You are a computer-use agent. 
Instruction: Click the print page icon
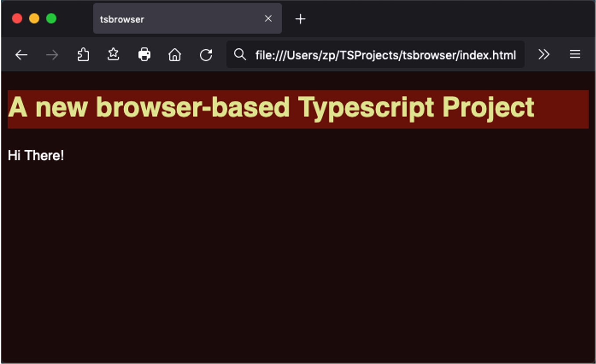point(144,54)
